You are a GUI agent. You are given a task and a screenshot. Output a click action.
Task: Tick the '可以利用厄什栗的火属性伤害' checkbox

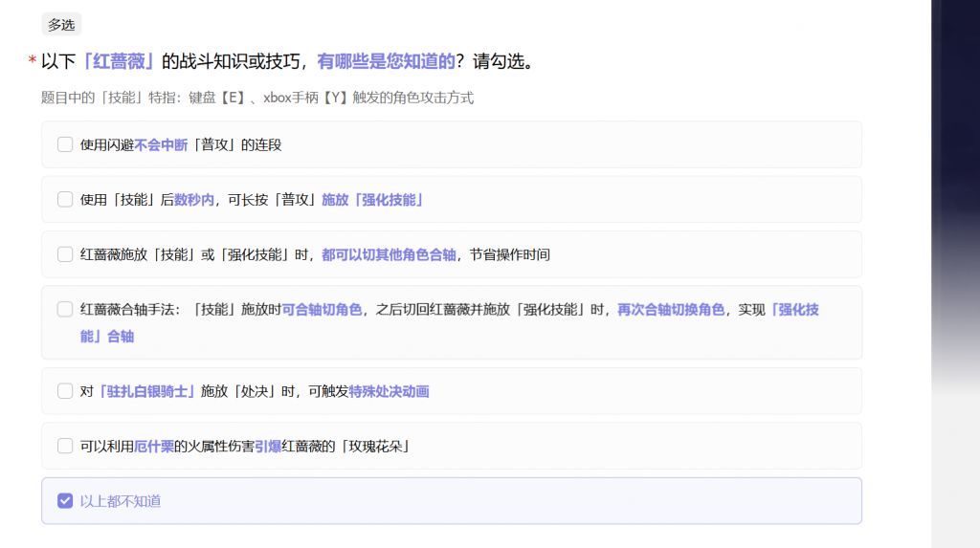tap(65, 447)
